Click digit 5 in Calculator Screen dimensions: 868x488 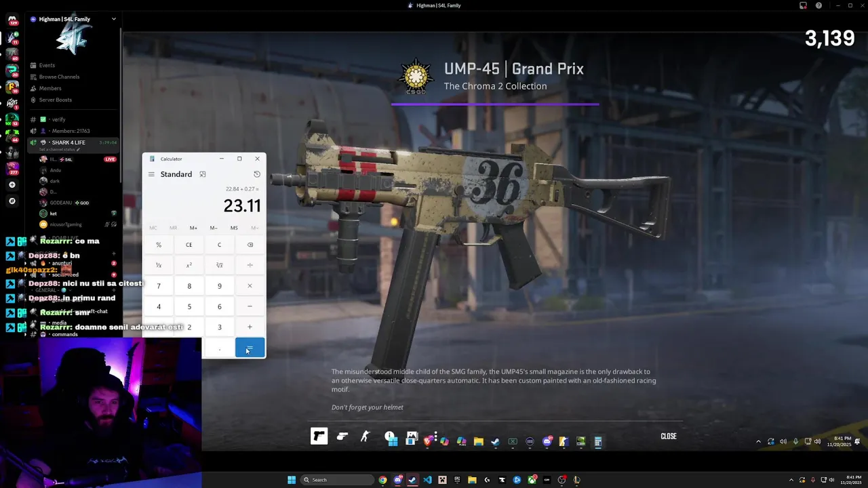point(189,306)
